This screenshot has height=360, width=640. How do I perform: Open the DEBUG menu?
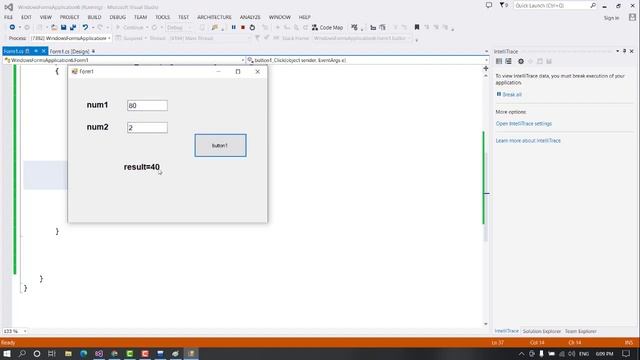click(x=118, y=17)
